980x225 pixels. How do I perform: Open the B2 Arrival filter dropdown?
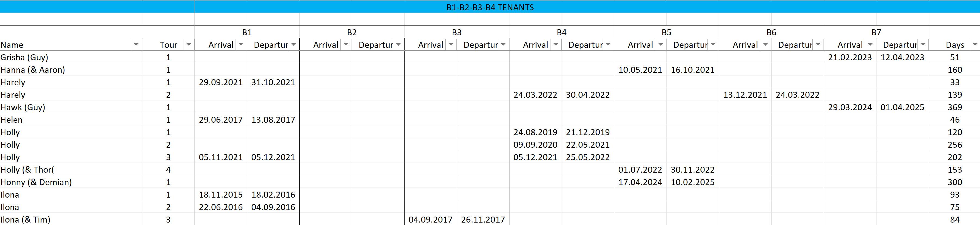[346, 45]
